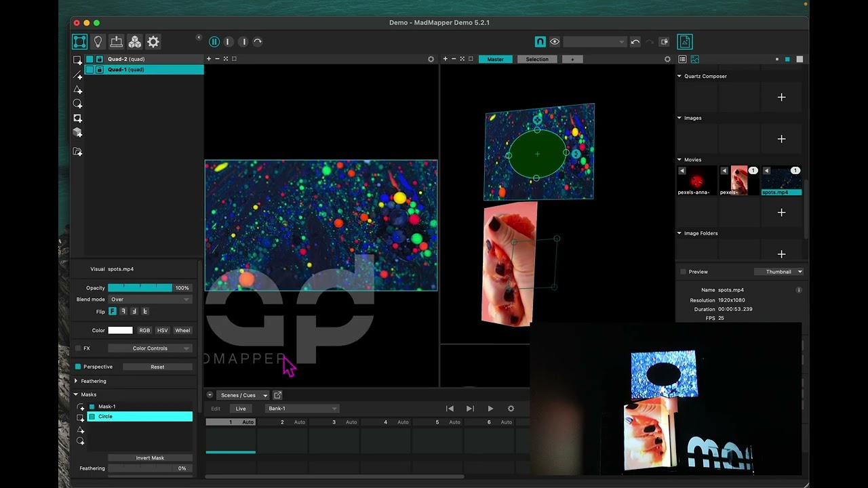
Task: Expand the Feathering section
Action: pos(76,381)
